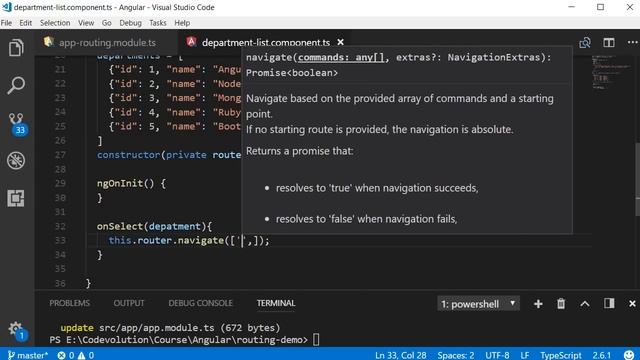Move the panel using the layout icon

coord(609,303)
